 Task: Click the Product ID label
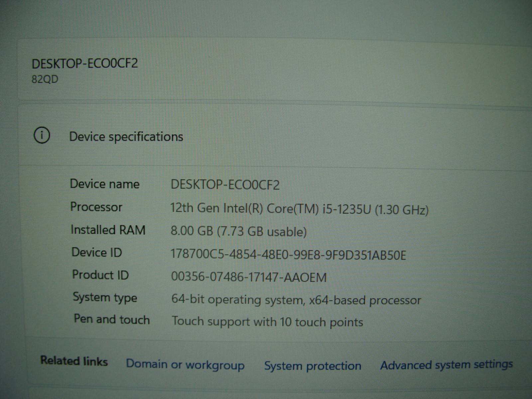tap(100, 275)
